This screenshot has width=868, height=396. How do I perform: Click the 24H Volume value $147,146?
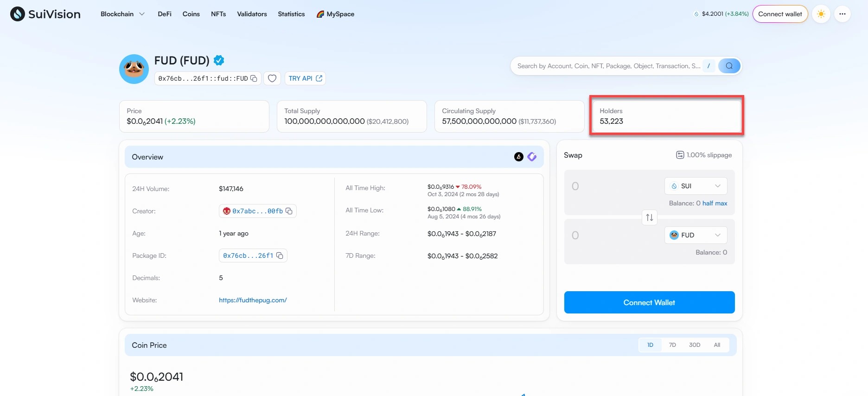tap(231, 189)
